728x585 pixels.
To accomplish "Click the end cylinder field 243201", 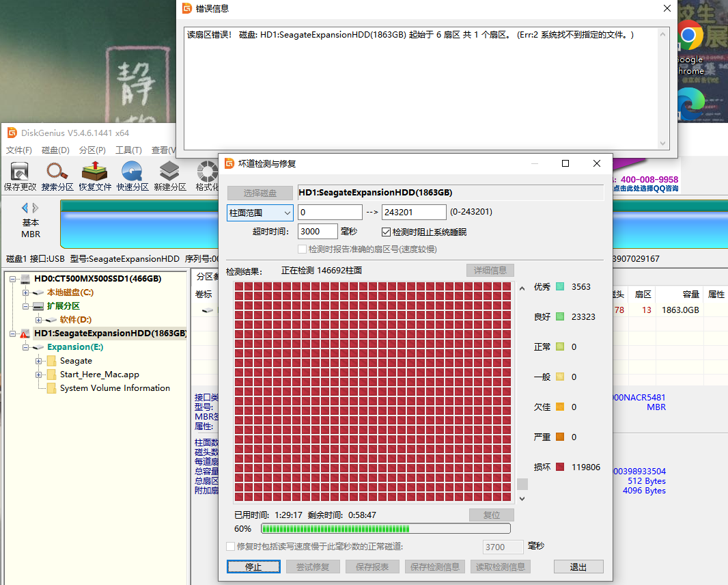I will point(414,213).
